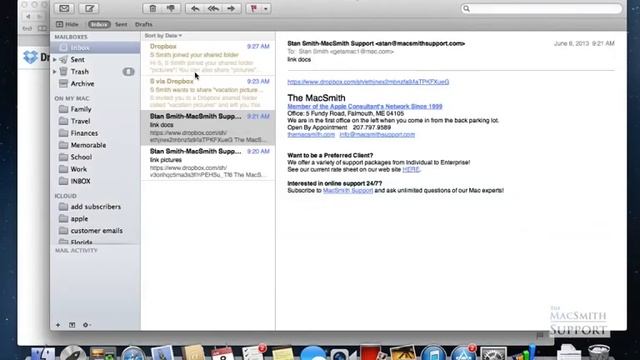
Task: Open the App Store from the Dock
Action: [463, 353]
